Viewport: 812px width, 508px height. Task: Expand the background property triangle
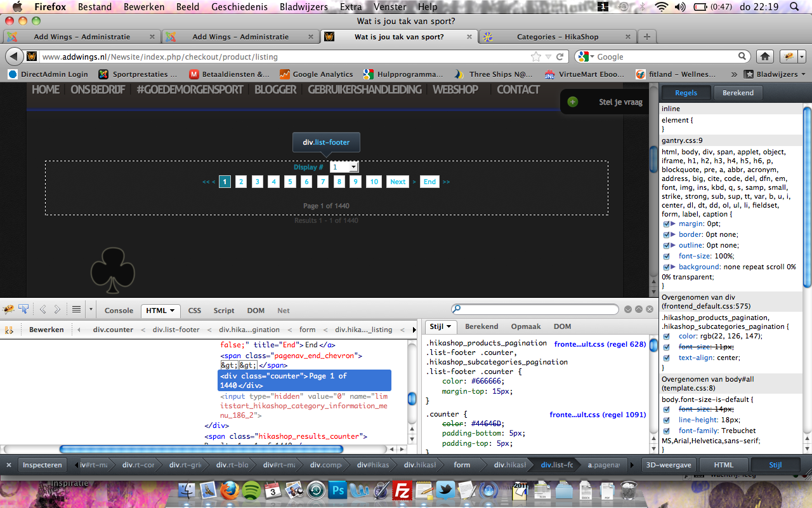(673, 267)
